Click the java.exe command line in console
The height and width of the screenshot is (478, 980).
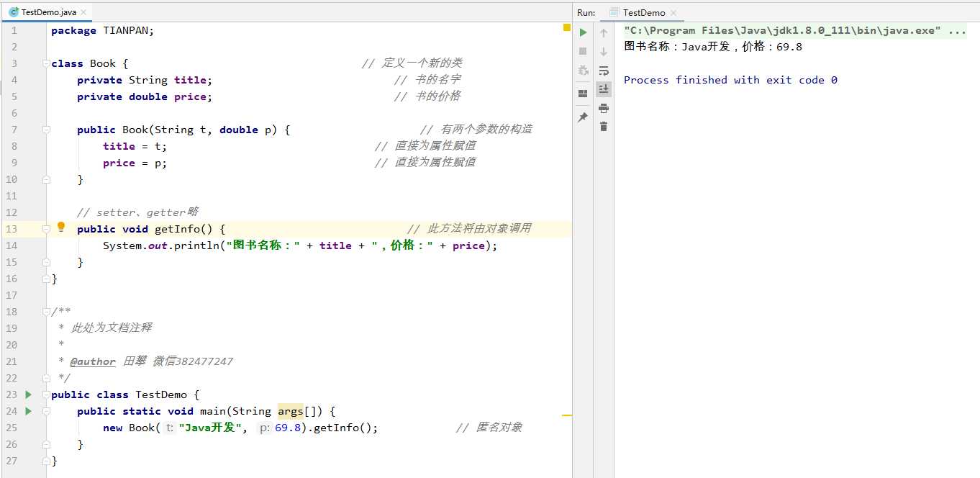point(795,30)
